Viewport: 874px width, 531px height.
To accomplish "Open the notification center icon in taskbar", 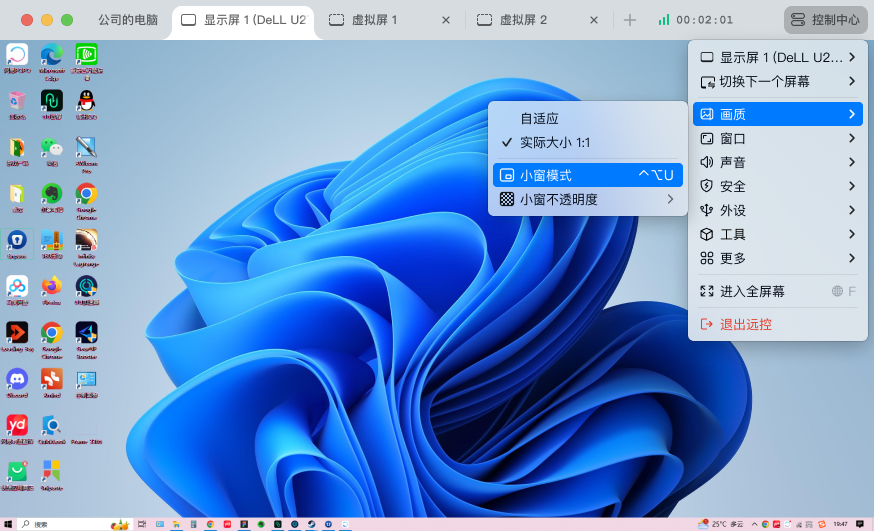I will pos(860,524).
